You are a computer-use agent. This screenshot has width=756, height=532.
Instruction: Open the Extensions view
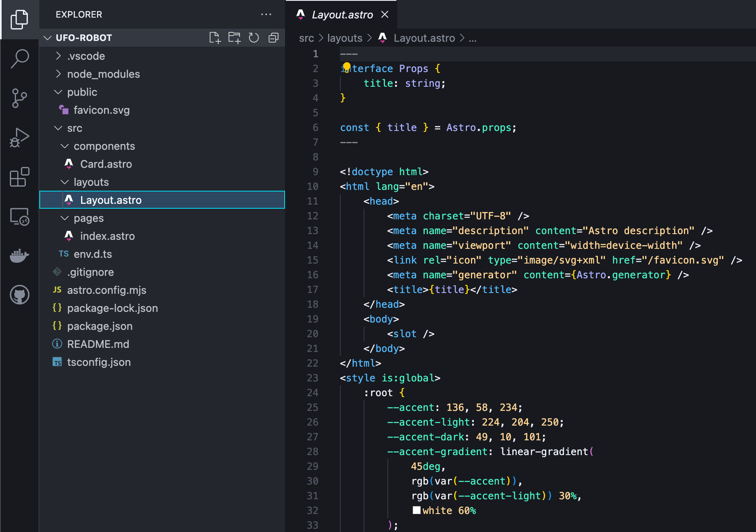pyautogui.click(x=19, y=177)
